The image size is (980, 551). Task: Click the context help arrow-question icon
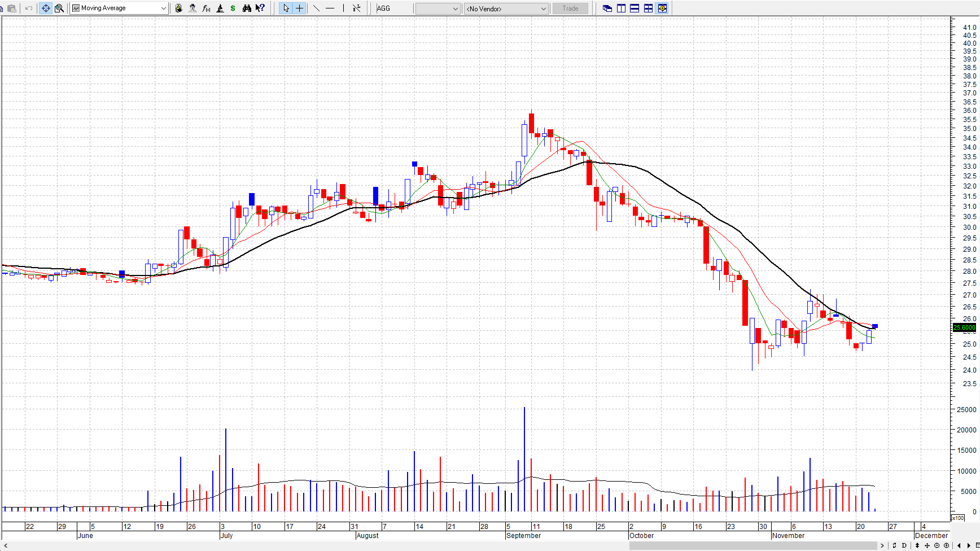pyautogui.click(x=260, y=8)
